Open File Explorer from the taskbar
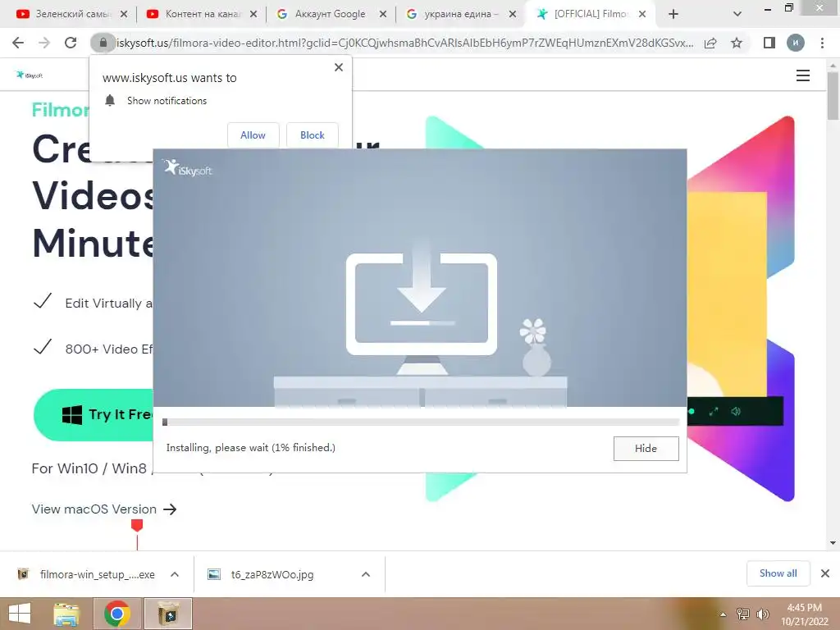This screenshot has height=630, width=840. click(67, 614)
